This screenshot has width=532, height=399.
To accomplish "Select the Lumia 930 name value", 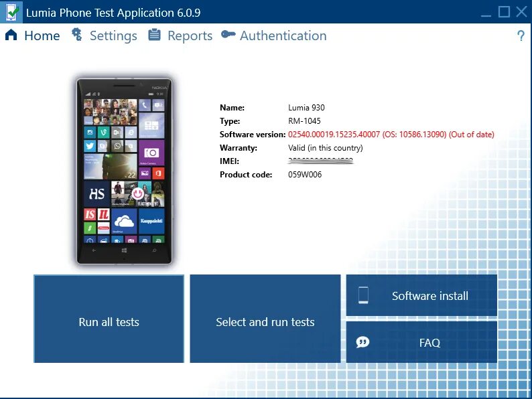I will tap(306, 108).
